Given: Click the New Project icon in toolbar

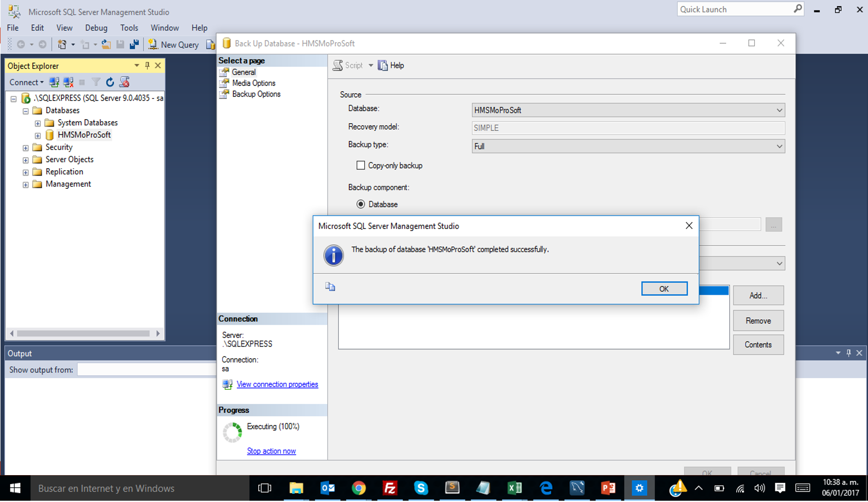Looking at the screenshot, I should [62, 45].
